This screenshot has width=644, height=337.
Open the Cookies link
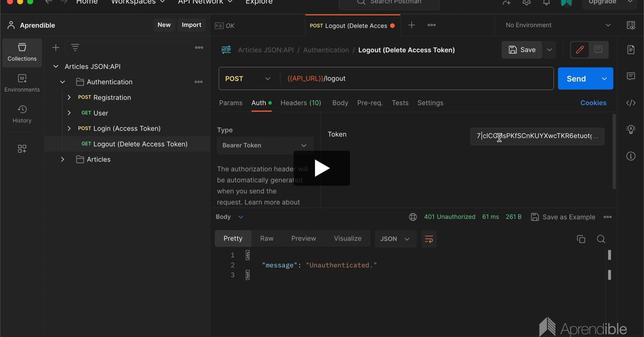[x=593, y=103]
